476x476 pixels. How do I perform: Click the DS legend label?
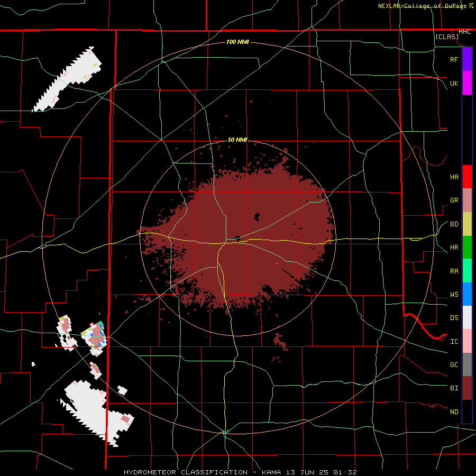[x=454, y=318]
